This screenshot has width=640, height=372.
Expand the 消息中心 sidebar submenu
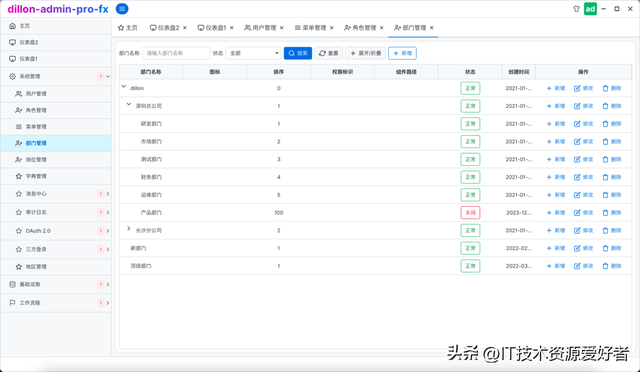pyautogui.click(x=108, y=194)
